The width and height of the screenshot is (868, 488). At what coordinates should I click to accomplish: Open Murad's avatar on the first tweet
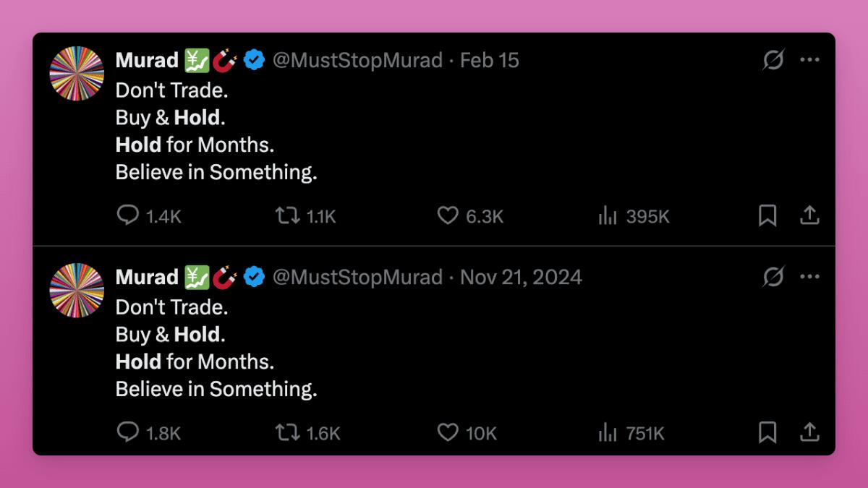77,74
